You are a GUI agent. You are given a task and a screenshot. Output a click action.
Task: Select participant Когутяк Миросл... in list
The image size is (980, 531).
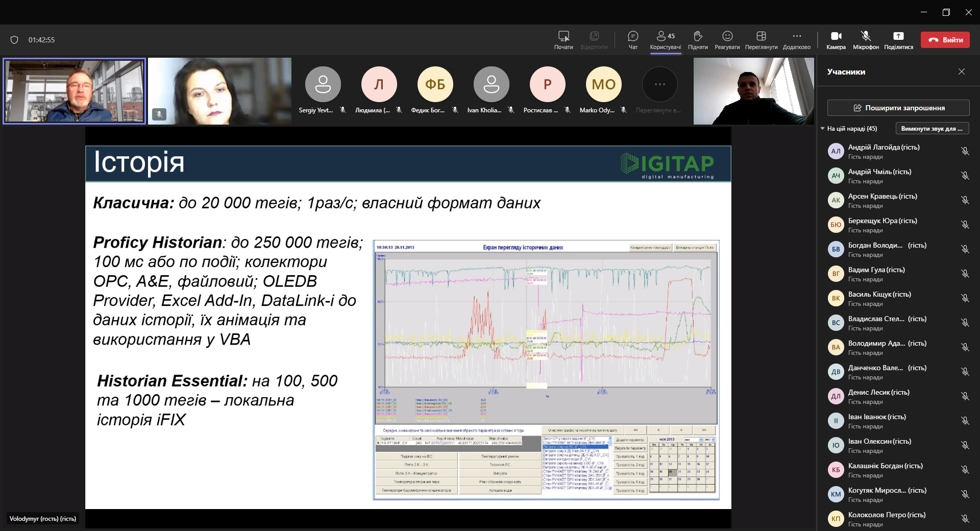[x=898, y=494]
